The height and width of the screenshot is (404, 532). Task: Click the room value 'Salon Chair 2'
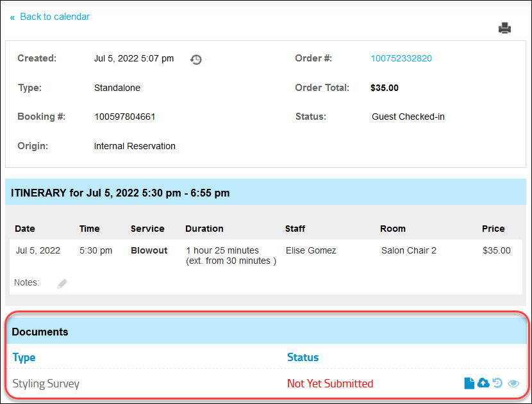(409, 250)
